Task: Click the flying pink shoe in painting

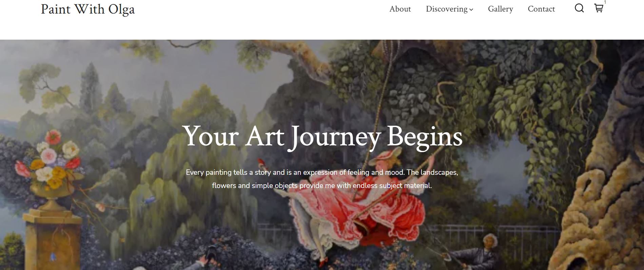Action: (261, 163)
